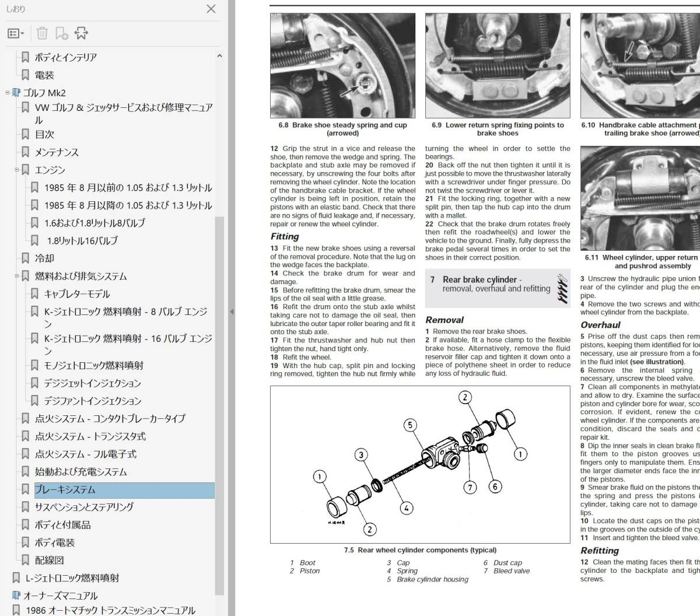Viewport: 700px width, 616px height.
Task: Open the モノジェトロニック燃料噴射 bookmark
Action: [x=93, y=365]
